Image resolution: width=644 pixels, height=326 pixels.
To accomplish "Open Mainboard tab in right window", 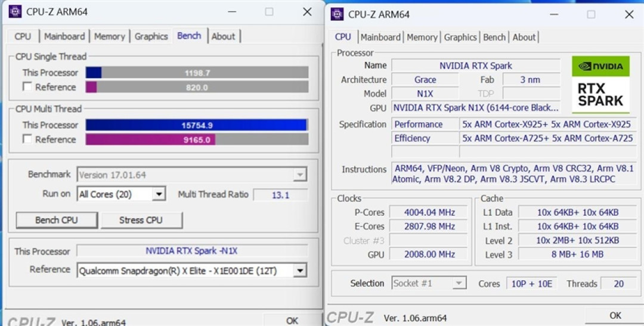I will [380, 37].
